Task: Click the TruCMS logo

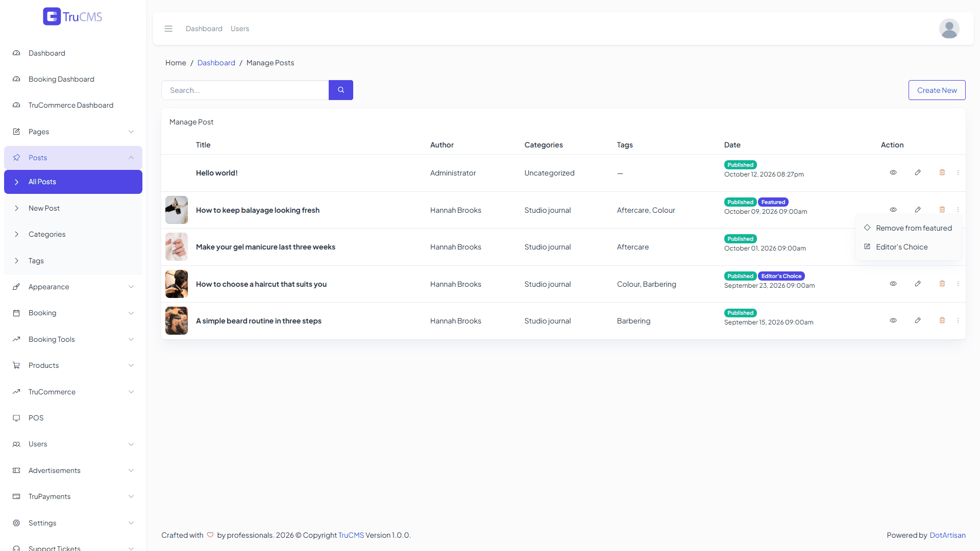Action: tap(72, 16)
